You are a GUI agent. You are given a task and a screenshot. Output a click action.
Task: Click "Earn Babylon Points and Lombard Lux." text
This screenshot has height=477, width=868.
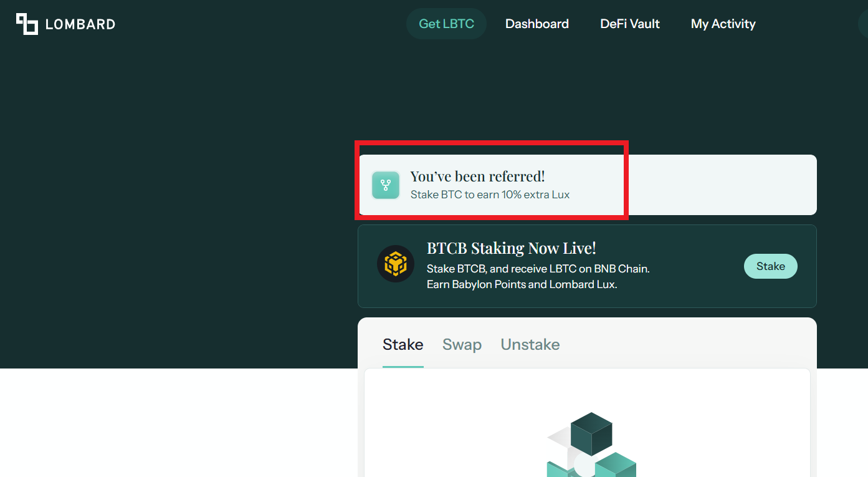[522, 284]
